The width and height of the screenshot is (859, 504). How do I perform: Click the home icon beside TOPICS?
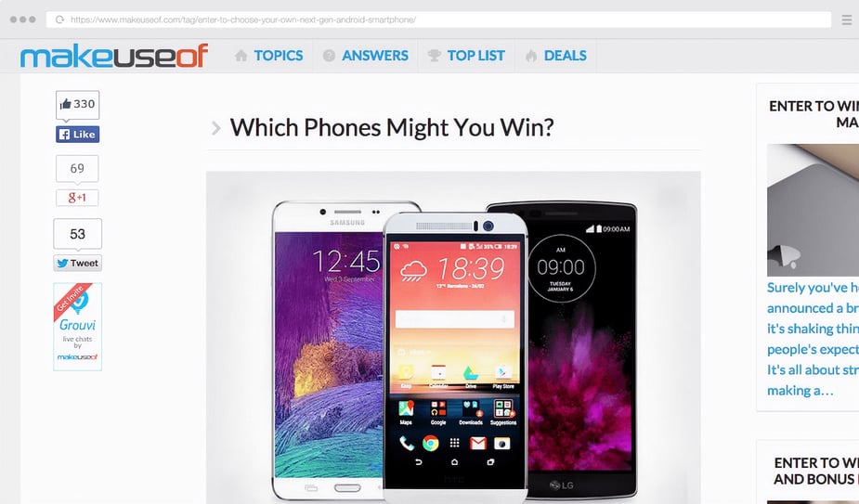(x=241, y=56)
